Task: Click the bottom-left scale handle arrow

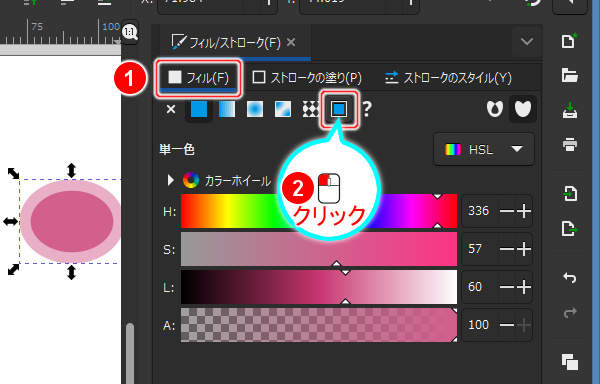Action: 13,270
